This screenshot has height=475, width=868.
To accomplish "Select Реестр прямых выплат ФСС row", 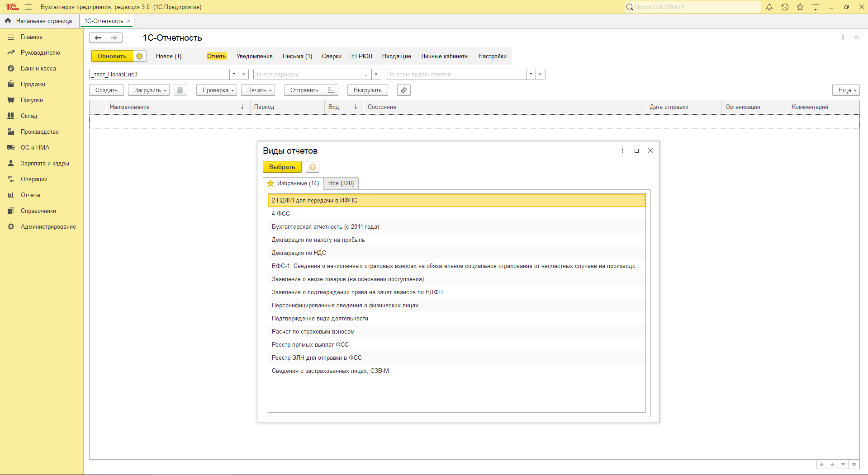I will 456,344.
